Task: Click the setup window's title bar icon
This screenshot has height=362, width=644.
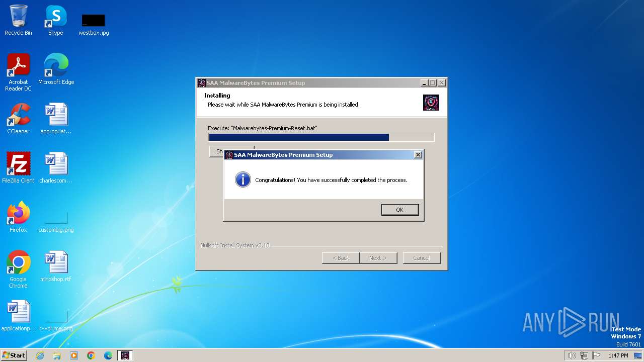Action: tap(202, 83)
